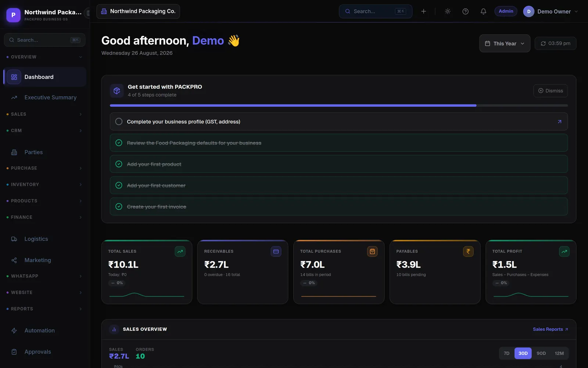Image resolution: width=588 pixels, height=368 pixels.
Task: Toggle Create your first invoice checkmark
Action: pos(119,207)
